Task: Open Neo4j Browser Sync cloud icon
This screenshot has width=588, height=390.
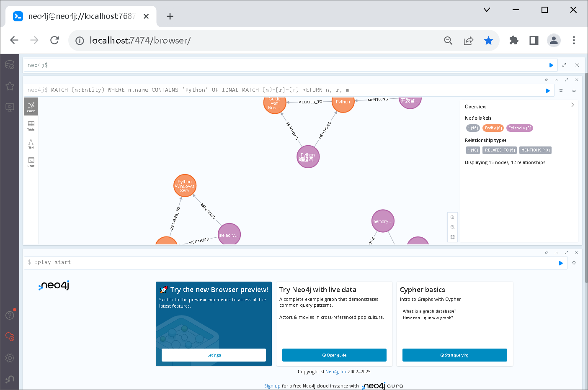Action: tap(10, 336)
